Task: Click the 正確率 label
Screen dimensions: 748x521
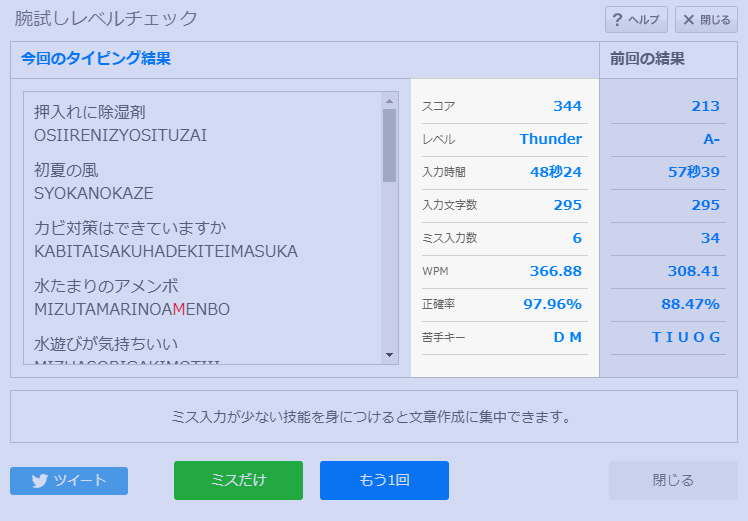Action: [x=438, y=304]
